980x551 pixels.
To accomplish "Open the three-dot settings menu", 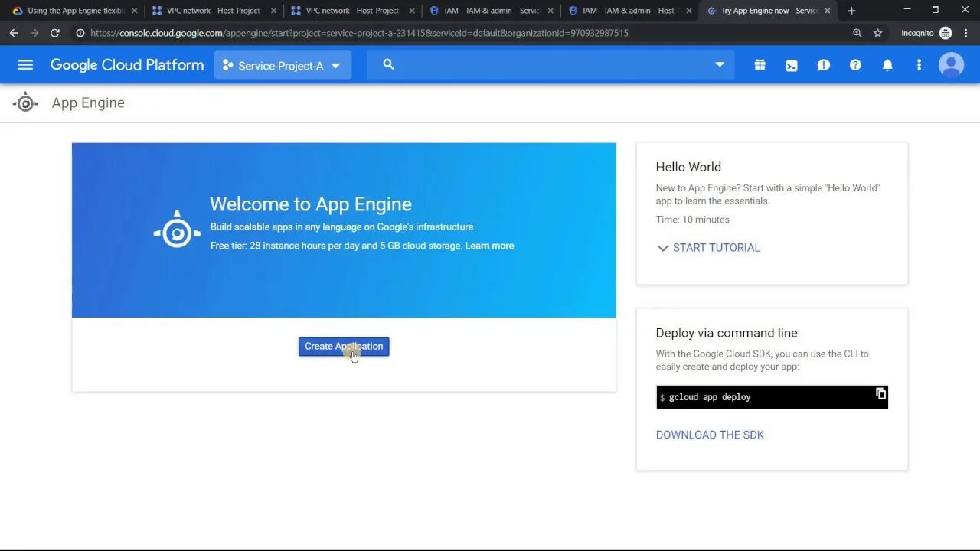I will [x=919, y=65].
